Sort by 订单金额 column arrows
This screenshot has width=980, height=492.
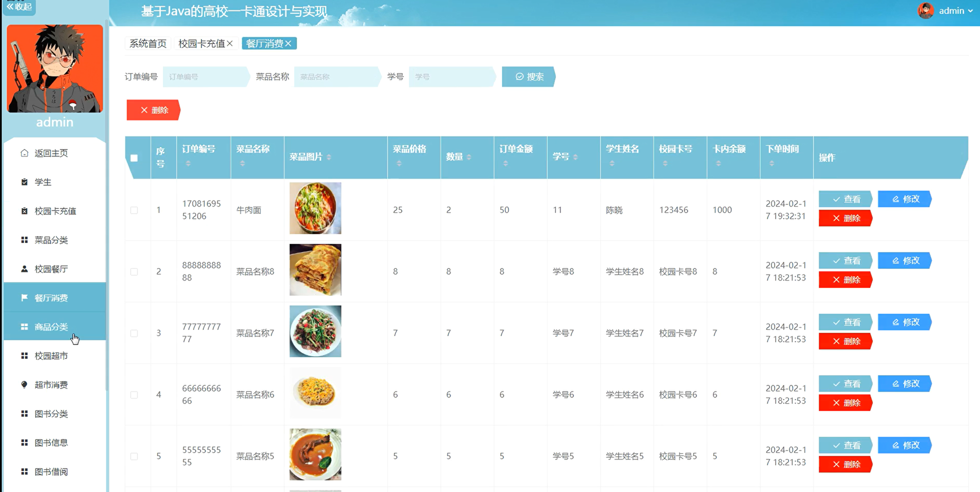click(506, 163)
